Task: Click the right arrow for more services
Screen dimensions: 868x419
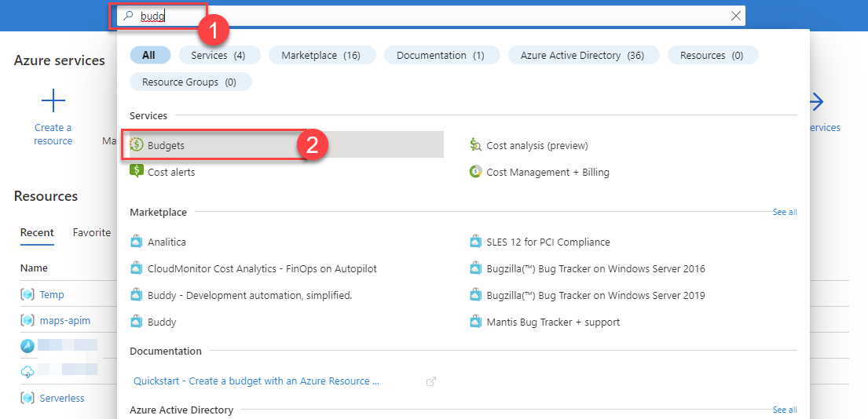Action: (817, 100)
